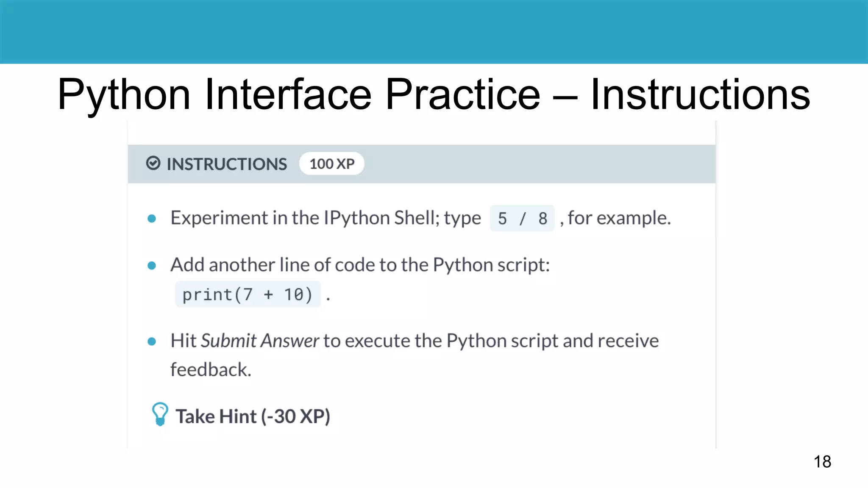Click the word 'feedback.' in the last bullet
The image size is (868, 488).
click(x=211, y=370)
